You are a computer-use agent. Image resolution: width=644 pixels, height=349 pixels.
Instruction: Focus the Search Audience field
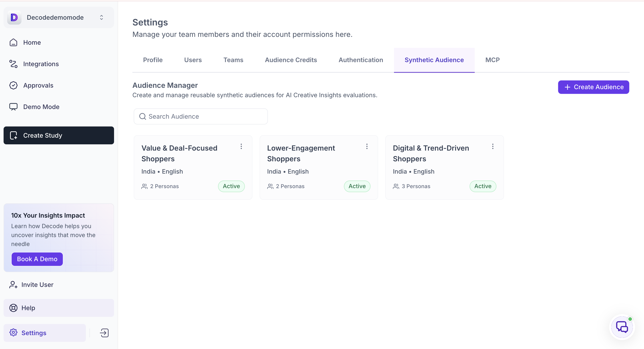(201, 116)
